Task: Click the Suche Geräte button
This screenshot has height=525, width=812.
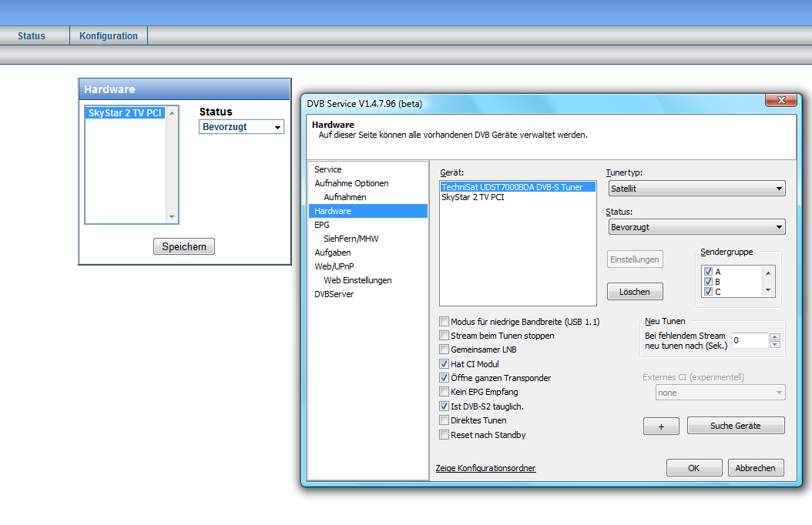Action: pos(735,426)
